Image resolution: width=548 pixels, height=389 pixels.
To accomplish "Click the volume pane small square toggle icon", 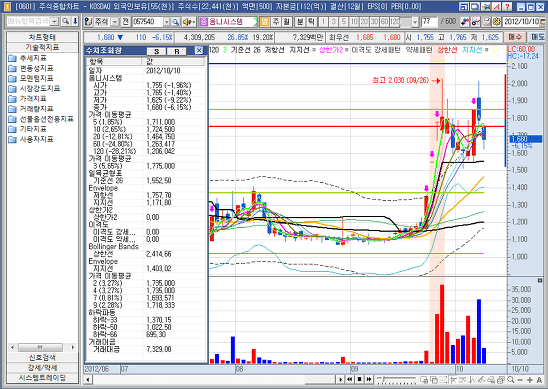I will [540, 280].
